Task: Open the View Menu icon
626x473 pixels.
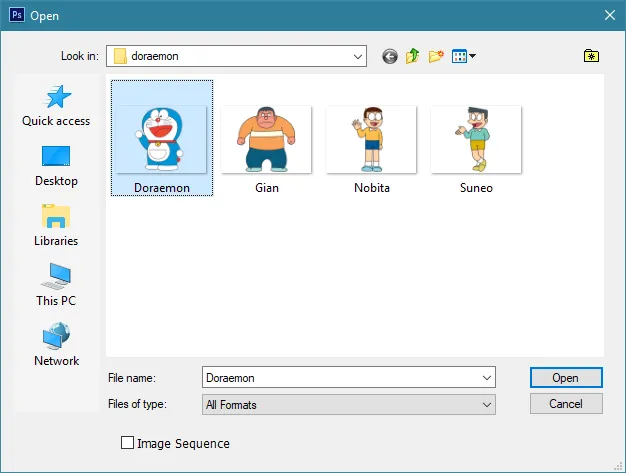Action: click(459, 56)
